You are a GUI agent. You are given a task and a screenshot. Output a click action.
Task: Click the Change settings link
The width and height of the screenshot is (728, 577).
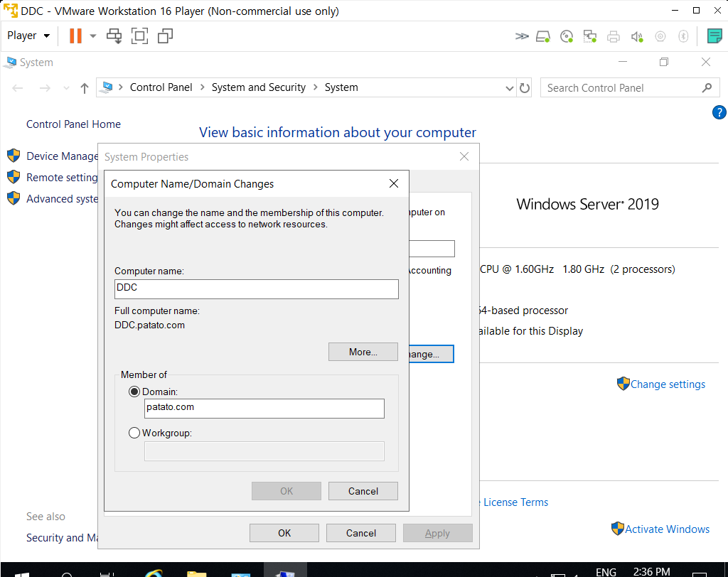coord(668,384)
